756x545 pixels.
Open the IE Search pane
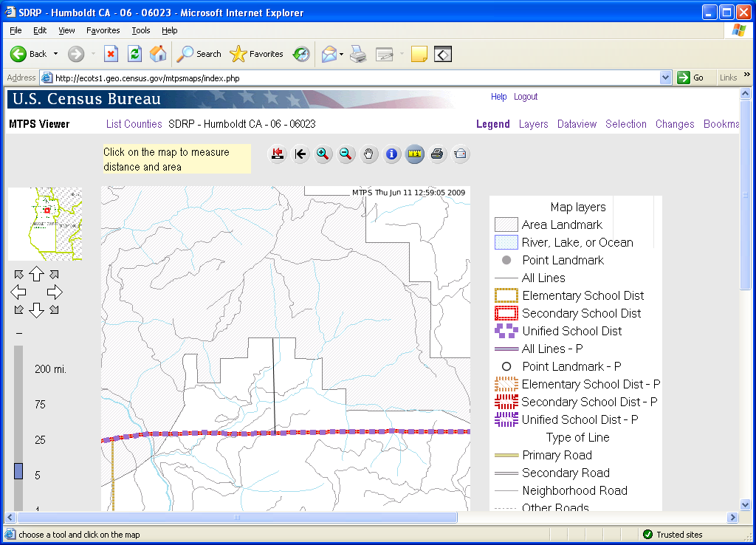point(199,54)
